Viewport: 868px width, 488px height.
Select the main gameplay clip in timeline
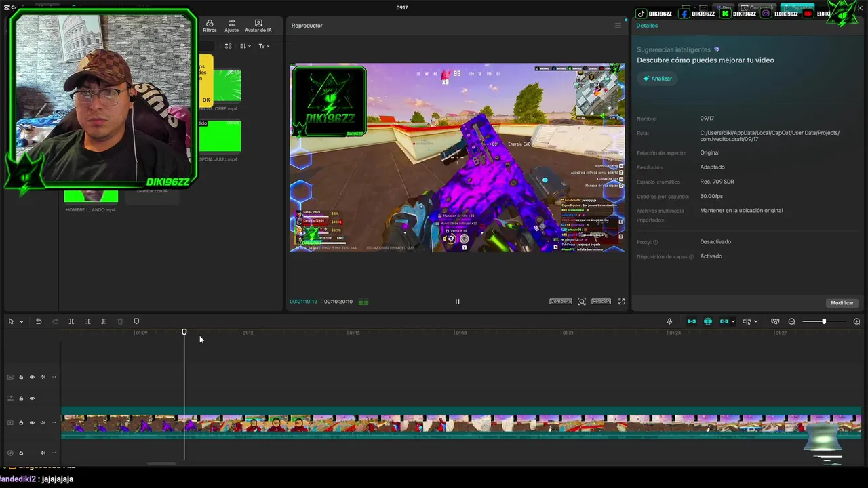[x=461, y=423]
